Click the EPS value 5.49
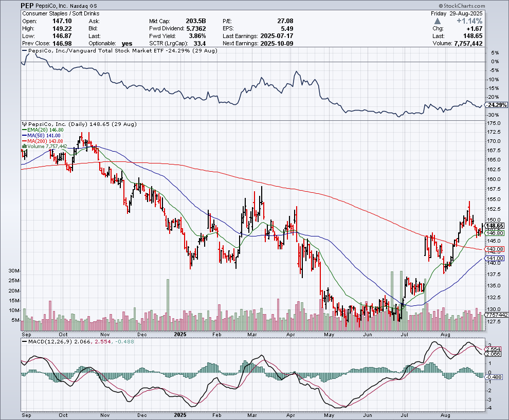This screenshot has height=420, width=509. (287, 29)
